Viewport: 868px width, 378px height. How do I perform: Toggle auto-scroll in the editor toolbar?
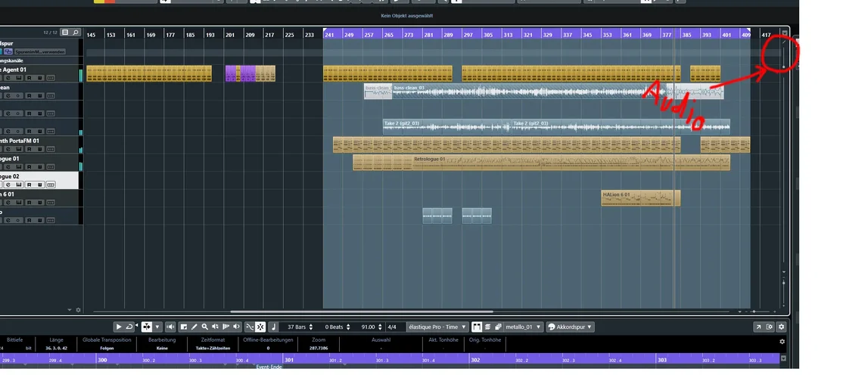pyautogui.click(x=147, y=327)
